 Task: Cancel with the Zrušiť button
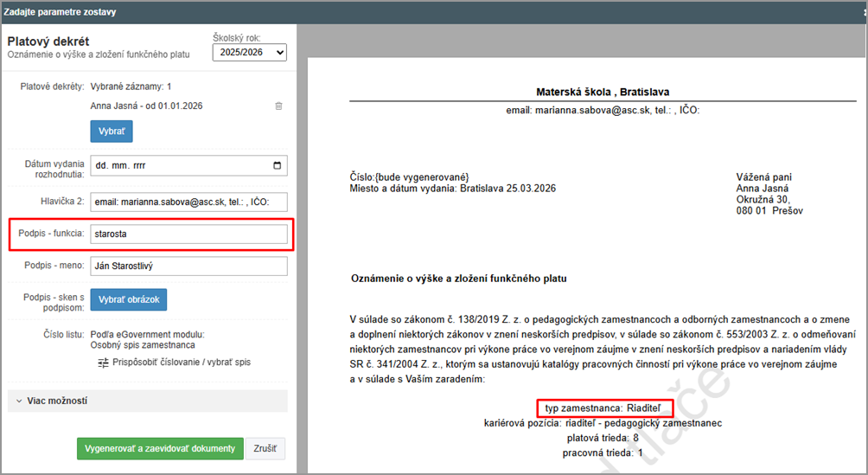[x=267, y=449]
